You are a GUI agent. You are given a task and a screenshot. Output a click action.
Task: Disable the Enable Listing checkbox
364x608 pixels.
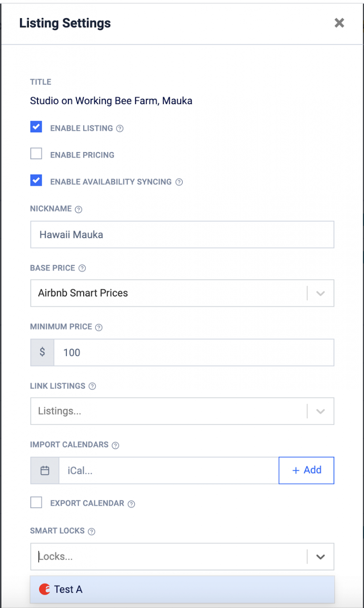pos(36,127)
